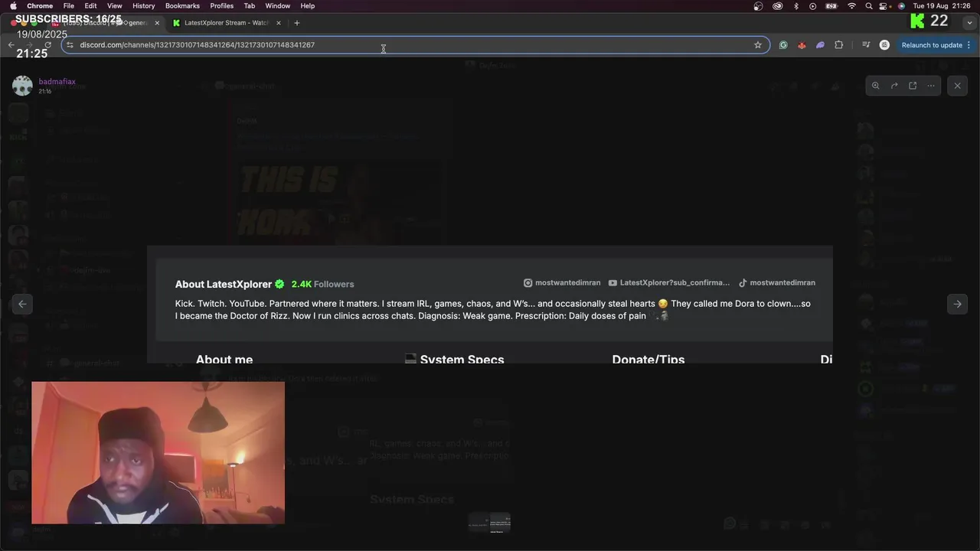Open the History menu
Screen dimensions: 980x551
point(143,6)
